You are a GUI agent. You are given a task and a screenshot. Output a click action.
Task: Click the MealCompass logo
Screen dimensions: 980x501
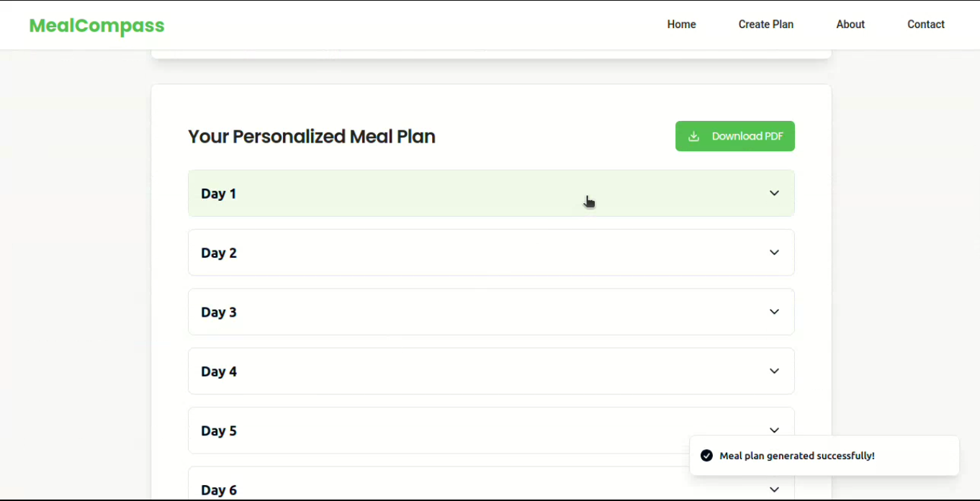tap(96, 26)
